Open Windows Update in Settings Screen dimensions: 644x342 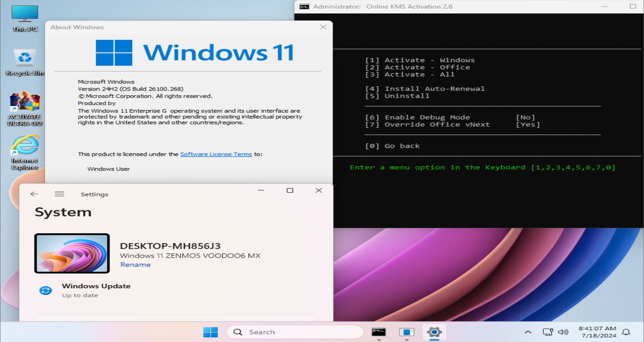click(96, 290)
